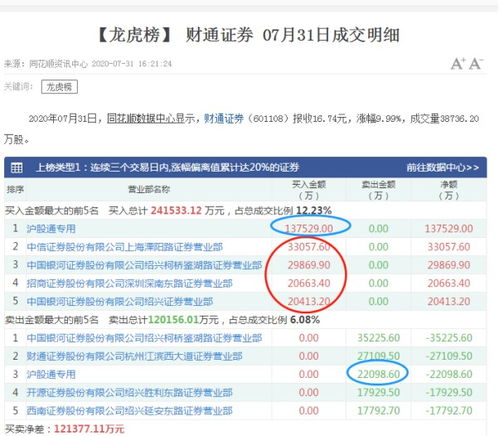499x436 pixels.
Task: Click net difference 121377.11万元 value
Action: (x=89, y=429)
